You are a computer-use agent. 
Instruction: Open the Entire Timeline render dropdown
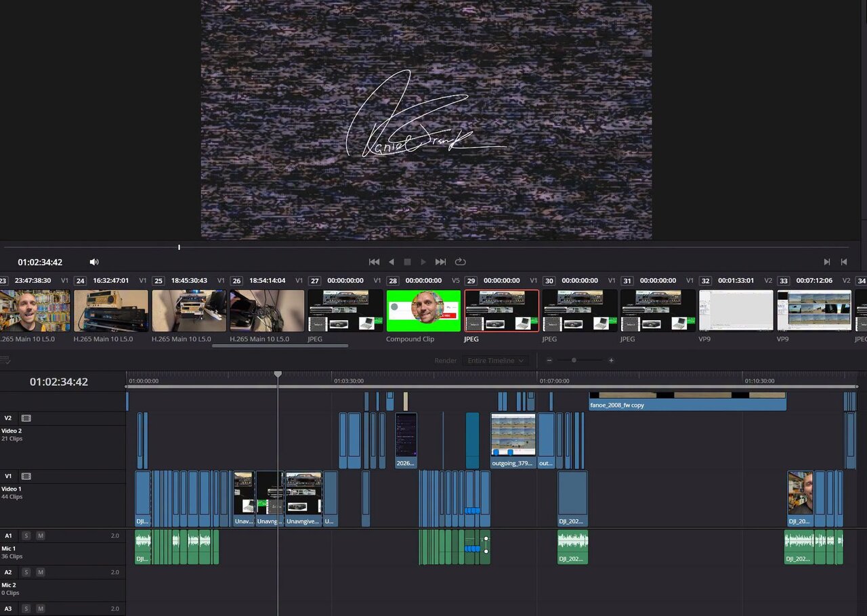495,361
